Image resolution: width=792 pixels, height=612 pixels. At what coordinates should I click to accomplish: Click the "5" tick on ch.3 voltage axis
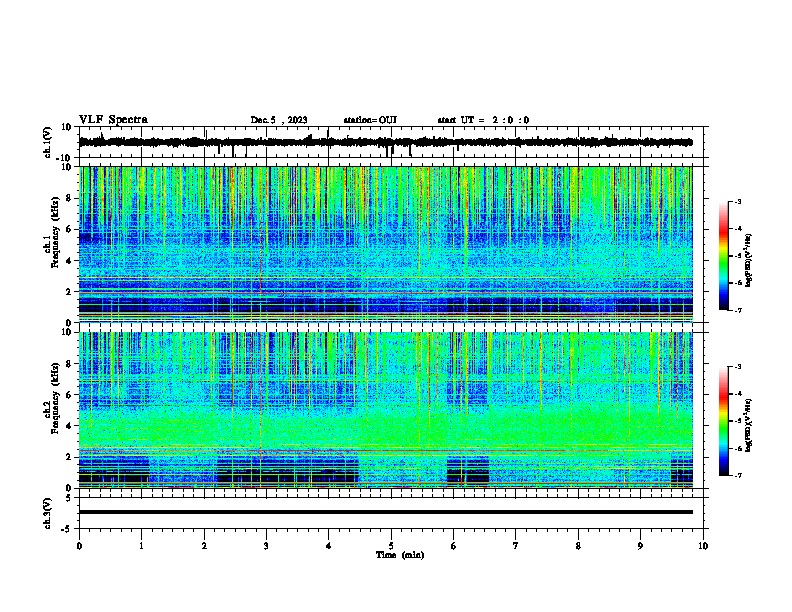coord(69,498)
